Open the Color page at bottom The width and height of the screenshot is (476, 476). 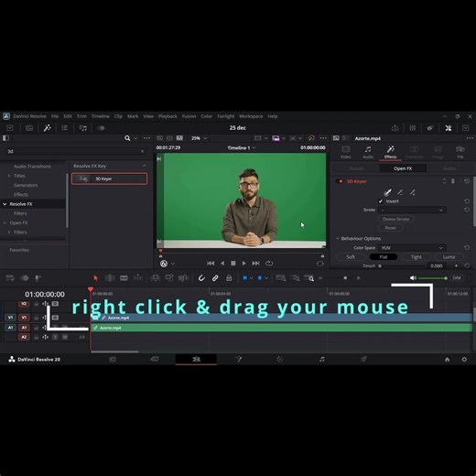point(280,359)
